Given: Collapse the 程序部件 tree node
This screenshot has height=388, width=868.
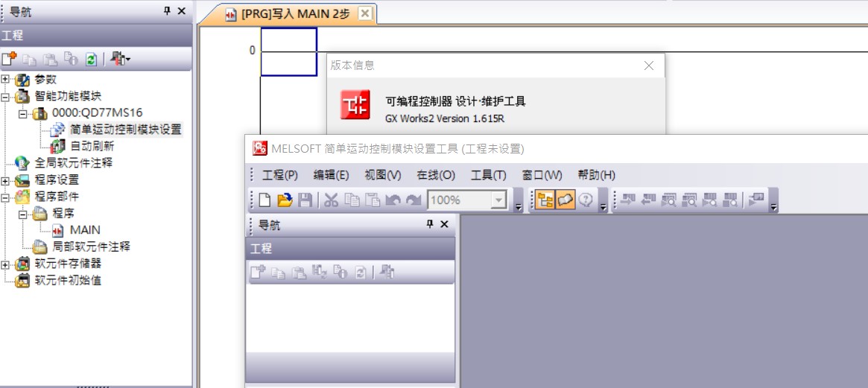Looking at the screenshot, I should pos(6,197).
